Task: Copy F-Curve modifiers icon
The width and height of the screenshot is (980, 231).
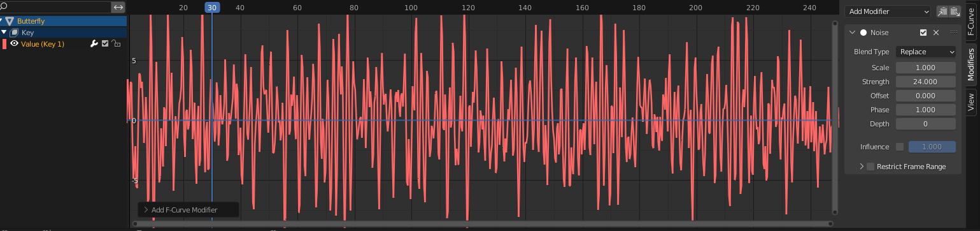Action: point(942,11)
